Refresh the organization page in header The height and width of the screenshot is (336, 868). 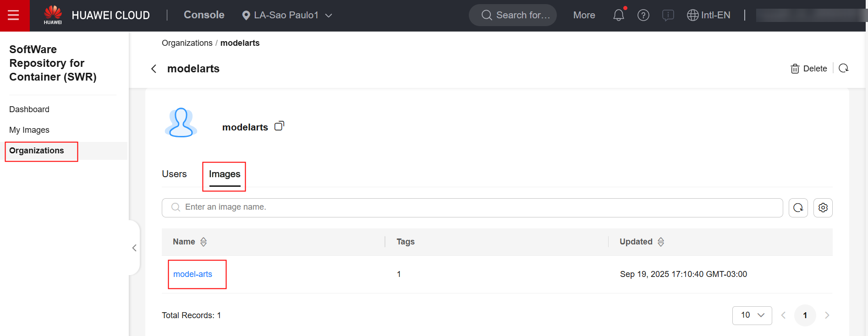(x=843, y=68)
